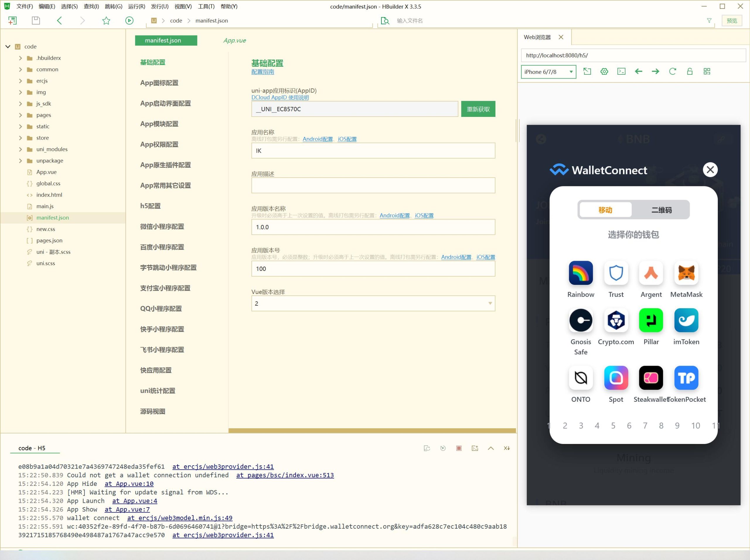Select the manifest.json file
Screen dimensions: 750x560
[x=53, y=218]
